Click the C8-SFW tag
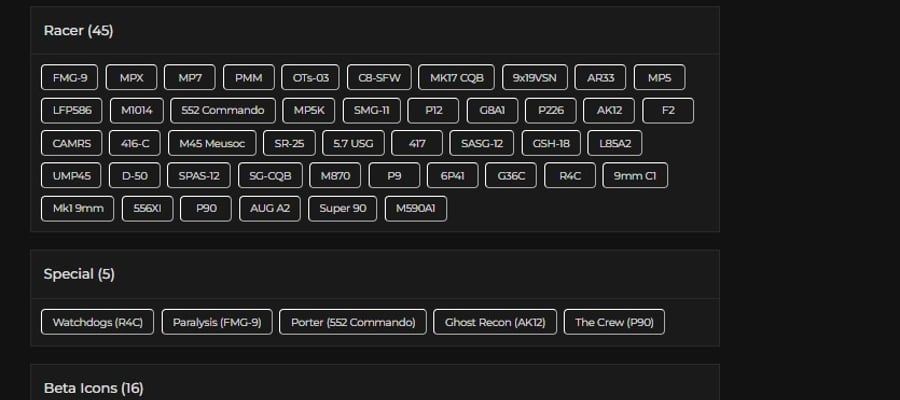The image size is (900, 400). (379, 77)
